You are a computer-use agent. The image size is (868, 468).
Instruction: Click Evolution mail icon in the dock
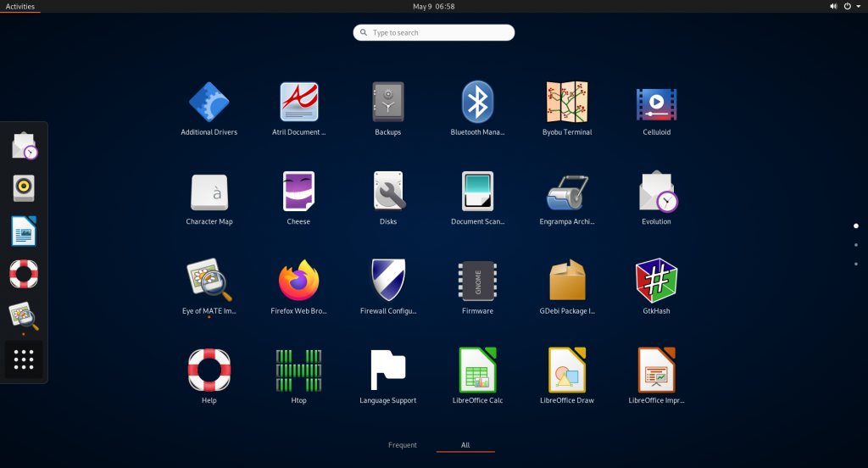tap(24, 146)
